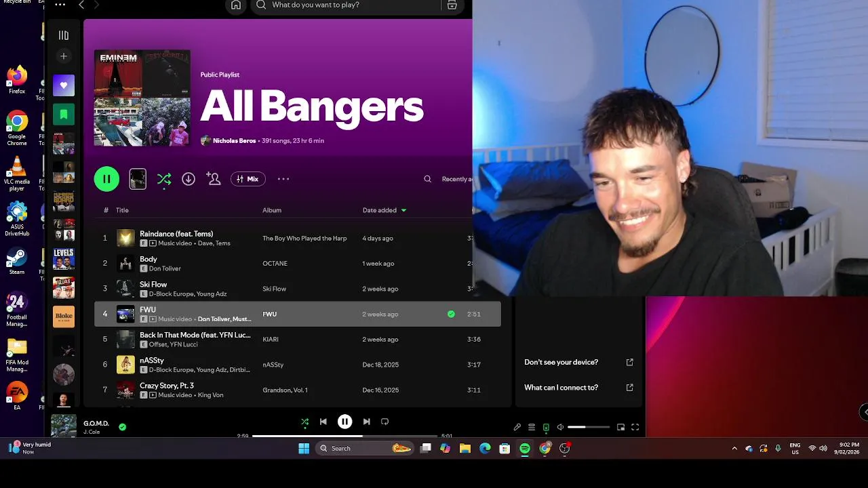This screenshot has width=868, height=488.
Task: Open OCTANE album link
Action: pos(275,264)
